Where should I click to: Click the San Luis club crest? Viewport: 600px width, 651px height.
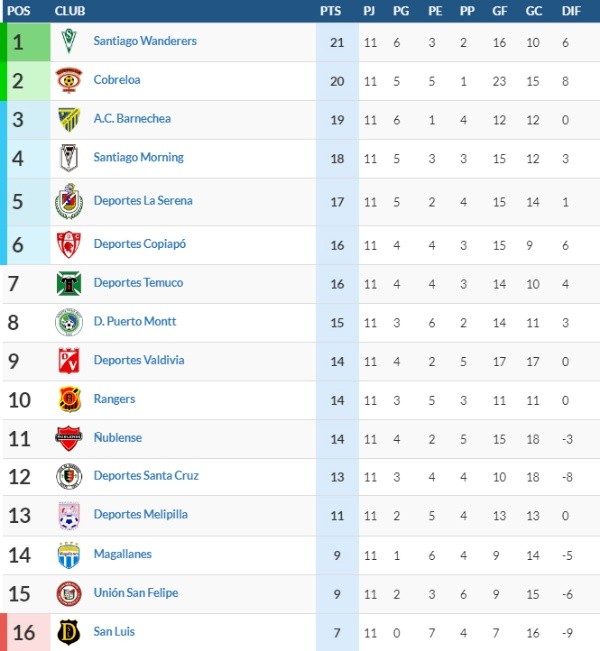click(68, 632)
